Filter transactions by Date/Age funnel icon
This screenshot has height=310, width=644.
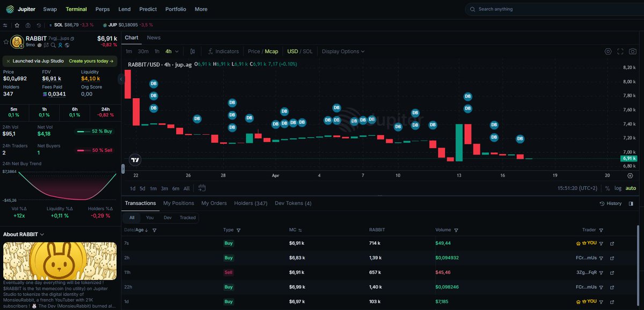(155, 230)
